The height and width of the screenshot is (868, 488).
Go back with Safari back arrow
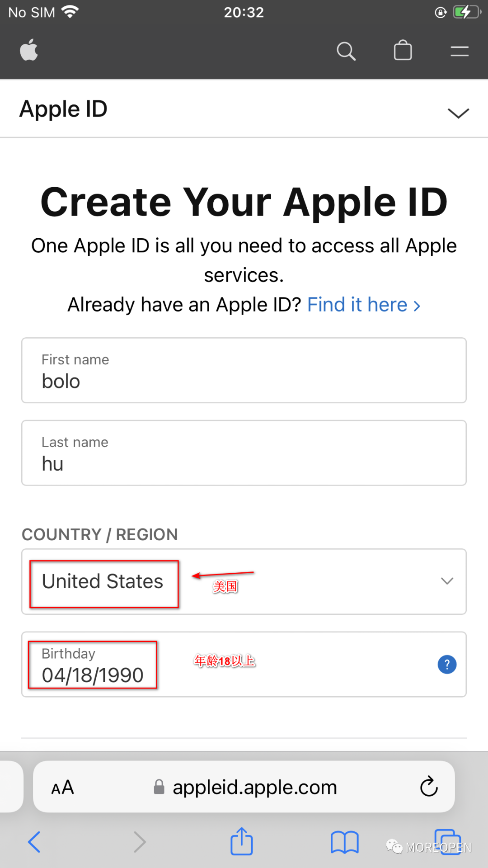[34, 842]
